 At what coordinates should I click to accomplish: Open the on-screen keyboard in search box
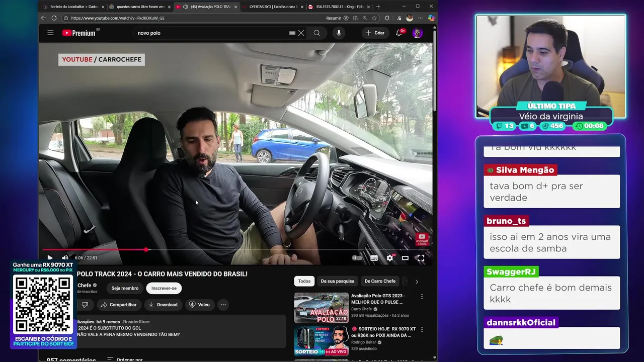point(292,33)
